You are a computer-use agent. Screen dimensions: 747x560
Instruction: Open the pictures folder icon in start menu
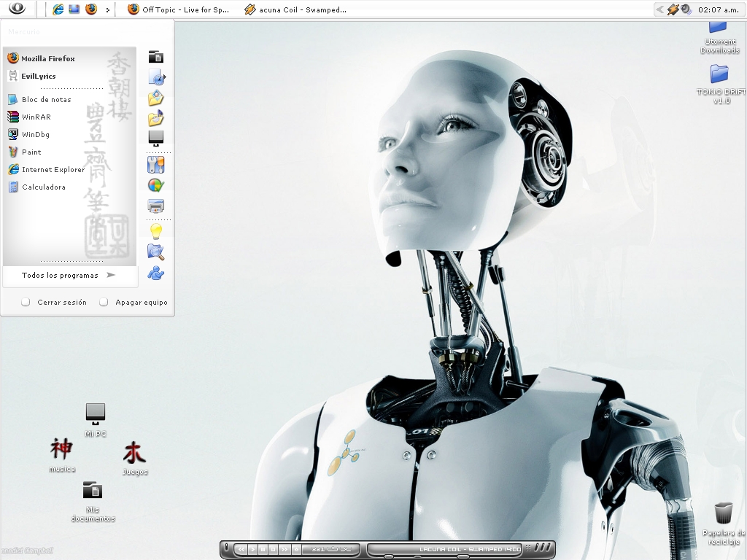point(156,98)
